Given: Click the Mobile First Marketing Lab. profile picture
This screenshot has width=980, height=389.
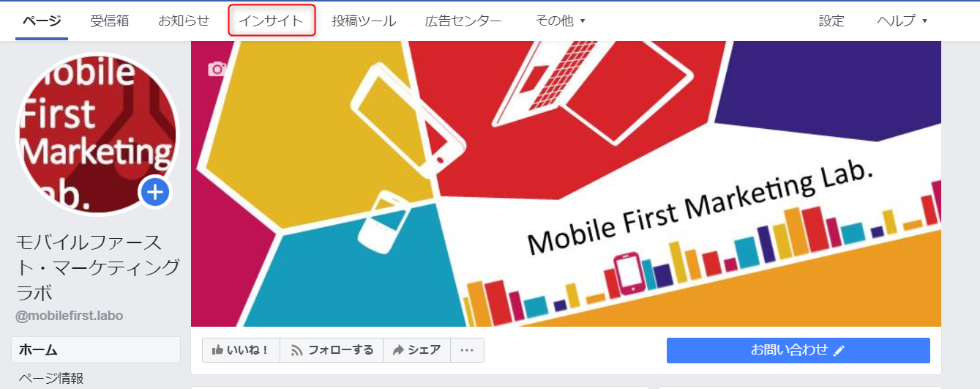Looking at the screenshot, I should pos(97,133).
